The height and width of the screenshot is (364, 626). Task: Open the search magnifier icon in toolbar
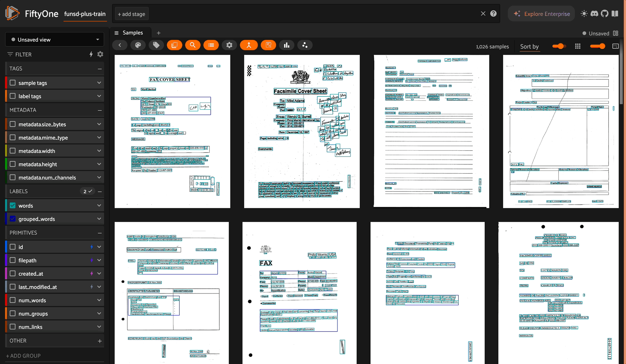coord(193,45)
